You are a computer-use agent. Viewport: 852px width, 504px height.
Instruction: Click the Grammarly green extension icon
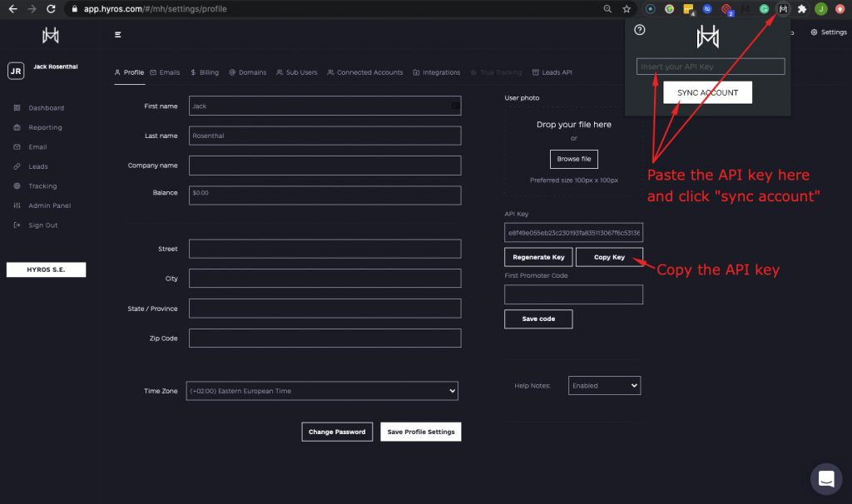coord(764,8)
